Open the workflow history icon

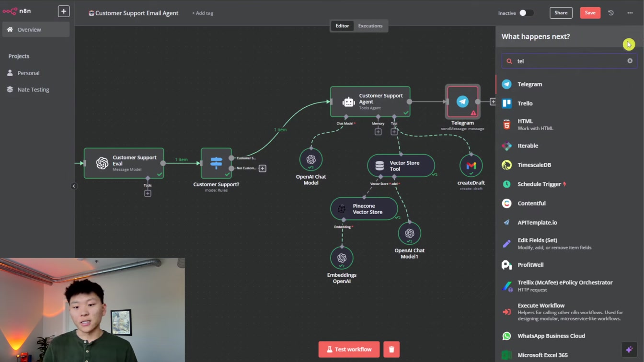[x=611, y=13]
